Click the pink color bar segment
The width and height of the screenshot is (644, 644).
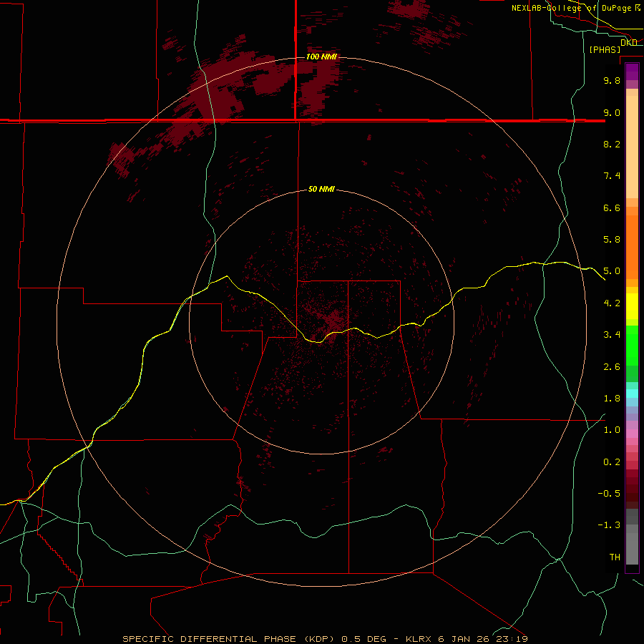click(x=632, y=434)
